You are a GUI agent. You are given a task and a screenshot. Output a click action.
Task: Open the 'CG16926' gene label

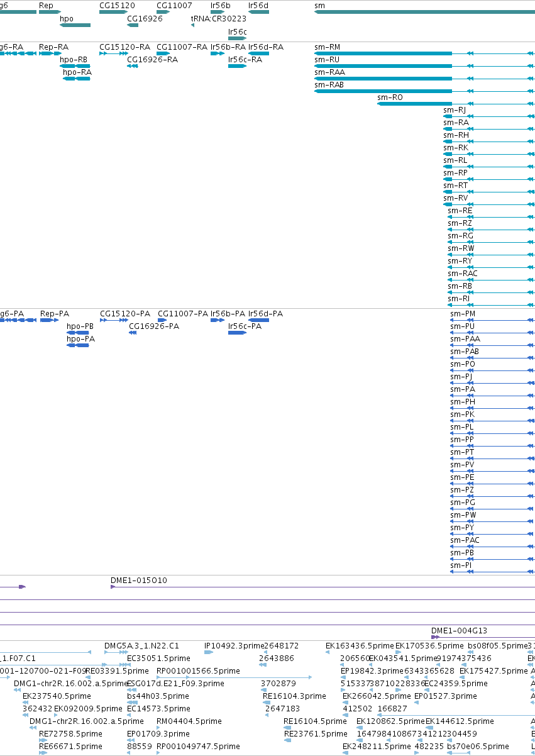tap(145, 19)
